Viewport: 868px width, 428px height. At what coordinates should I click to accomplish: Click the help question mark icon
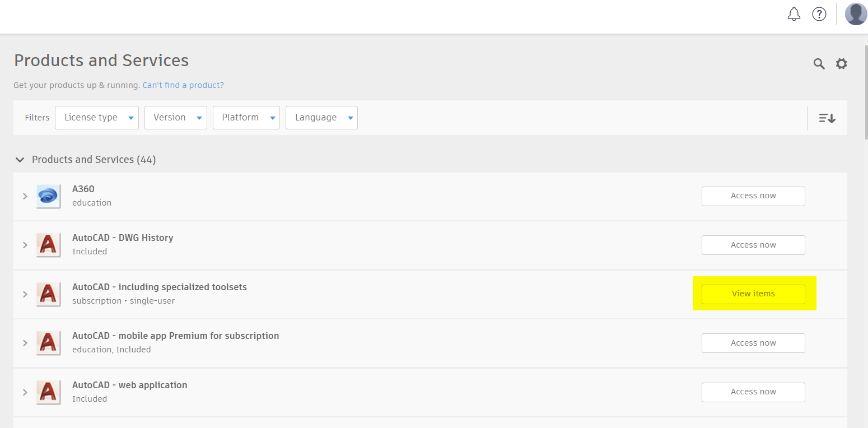819,15
